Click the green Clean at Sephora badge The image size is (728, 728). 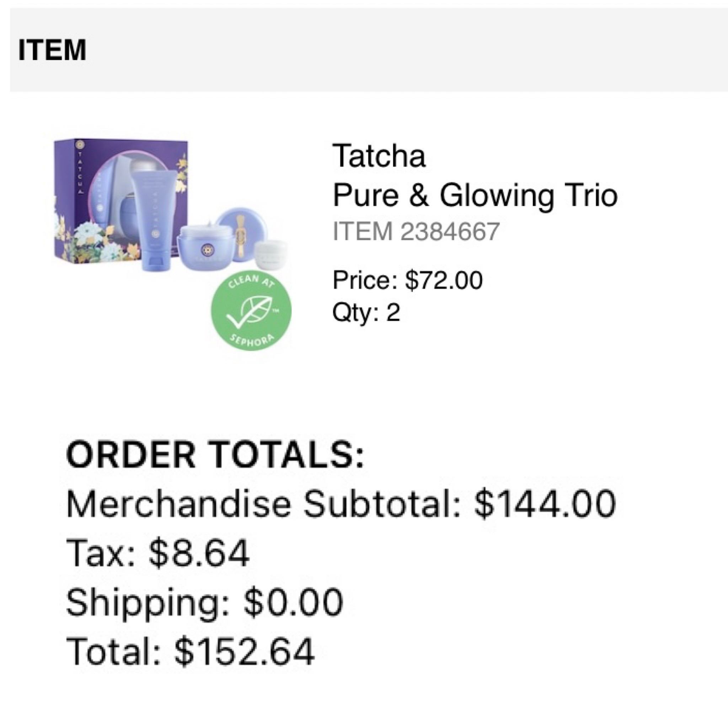(x=251, y=310)
